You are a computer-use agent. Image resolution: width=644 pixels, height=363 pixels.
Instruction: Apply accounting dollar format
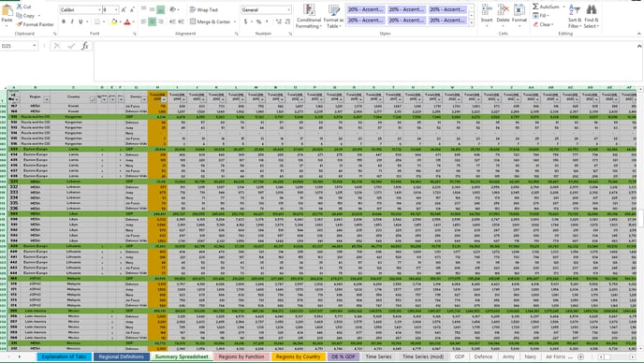point(245,22)
